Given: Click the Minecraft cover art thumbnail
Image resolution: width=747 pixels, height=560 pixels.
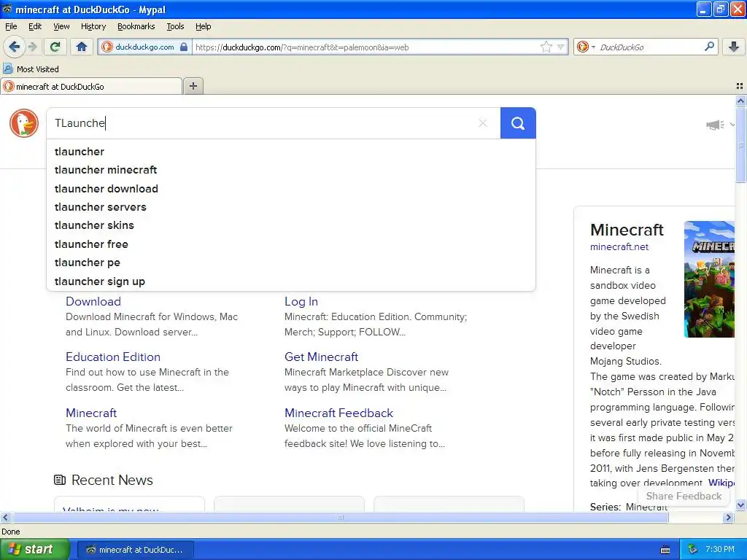Looking at the screenshot, I should 709,279.
